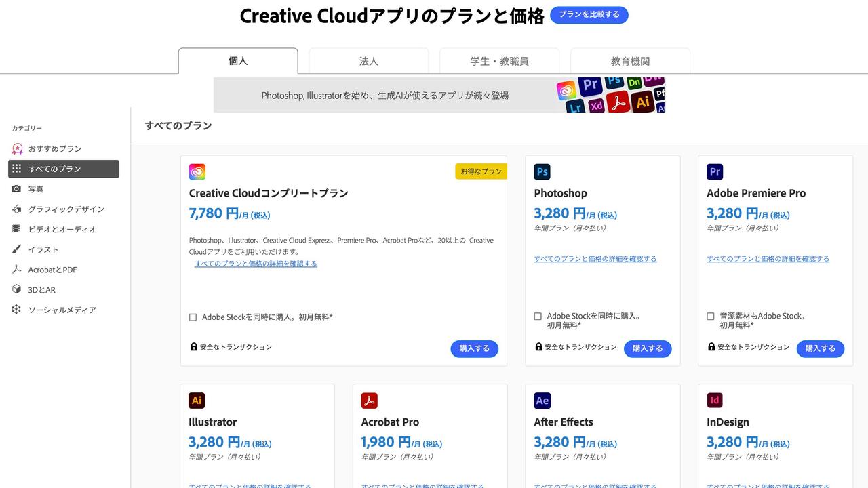This screenshot has height=488, width=868.
Task: Click the camera icon next to 写真
Action: [16, 188]
